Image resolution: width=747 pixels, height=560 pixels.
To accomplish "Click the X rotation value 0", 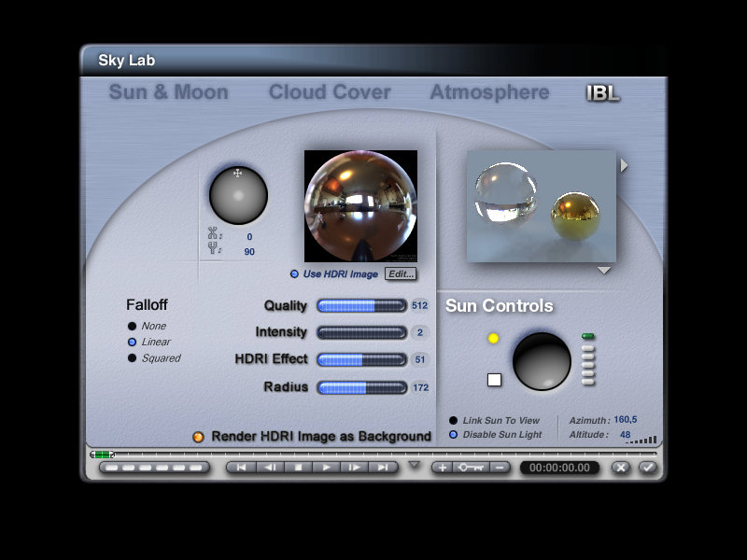I will pos(249,237).
